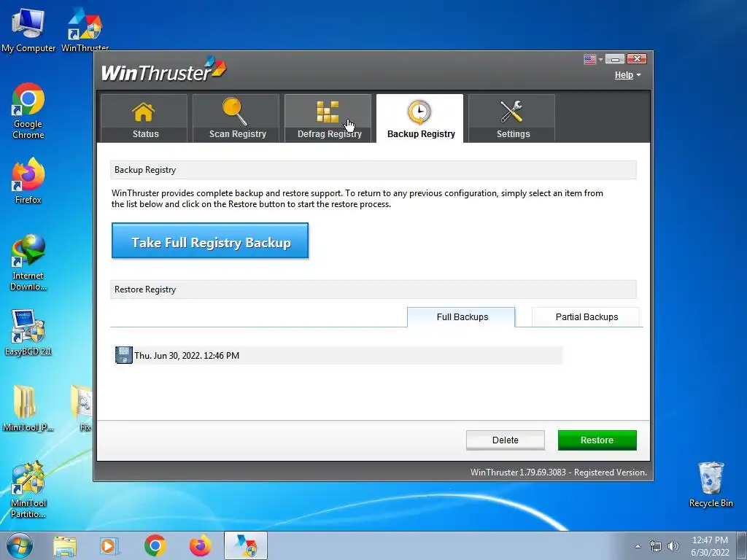
Task: Select backup Thu. Jun 30, 2022. 12:46 PM
Action: [338, 355]
